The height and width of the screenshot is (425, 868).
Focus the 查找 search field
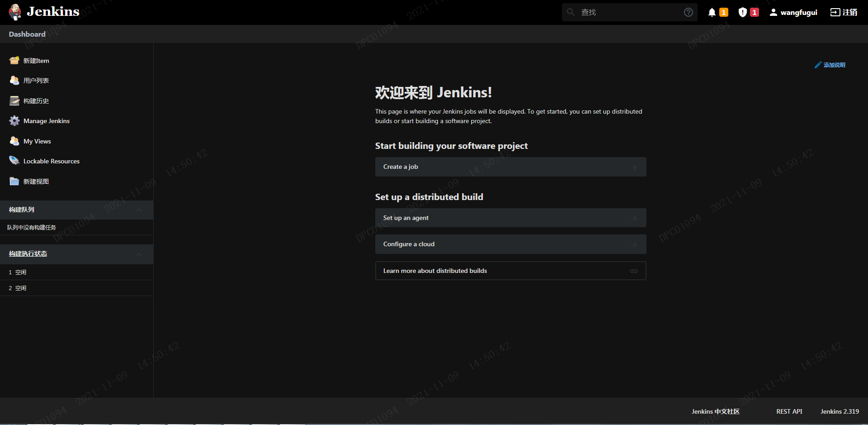pyautogui.click(x=629, y=12)
